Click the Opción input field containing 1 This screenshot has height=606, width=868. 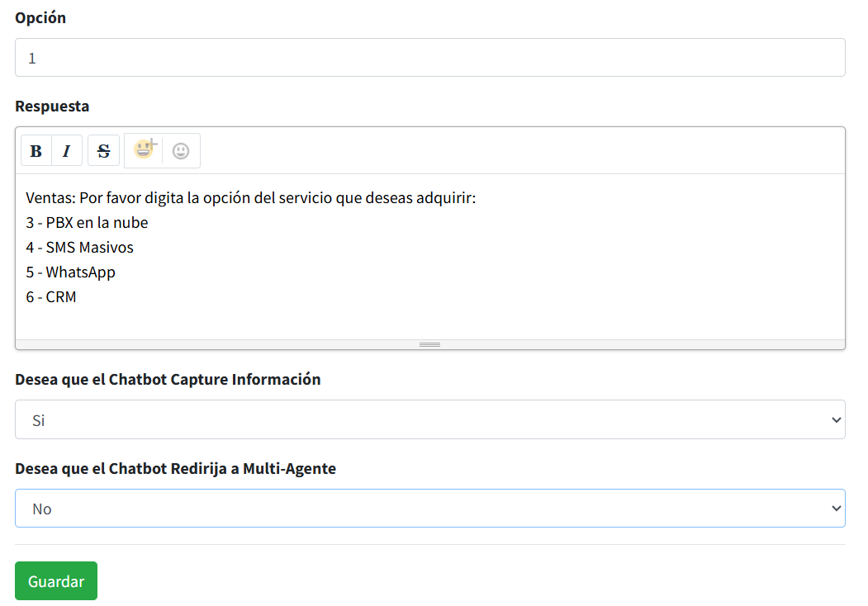(430, 58)
